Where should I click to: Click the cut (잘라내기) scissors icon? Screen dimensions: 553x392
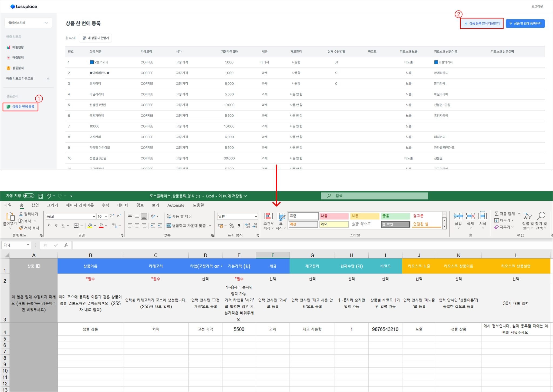(21, 214)
